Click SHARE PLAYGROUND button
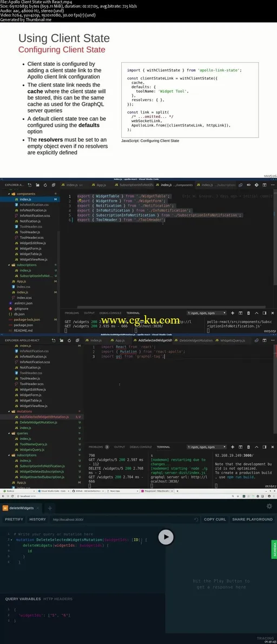 (x=252, y=519)
